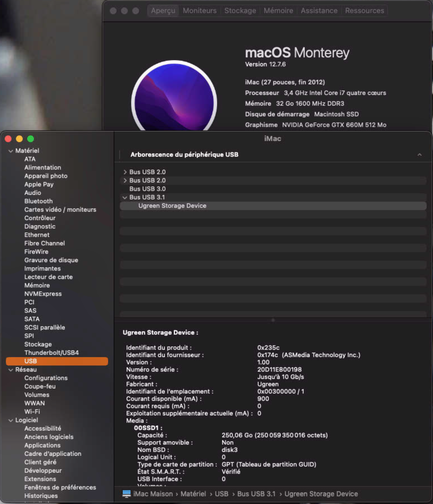Viewport: 433px width, 504px height.
Task: Collapse the Réseau sidebar section
Action: click(11, 370)
